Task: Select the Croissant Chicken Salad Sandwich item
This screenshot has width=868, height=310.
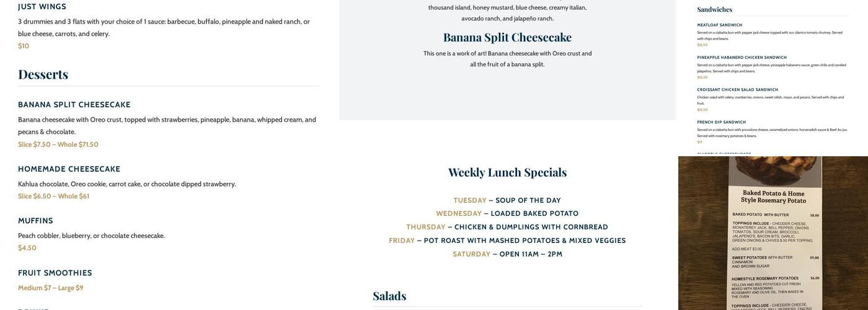Action: click(737, 90)
